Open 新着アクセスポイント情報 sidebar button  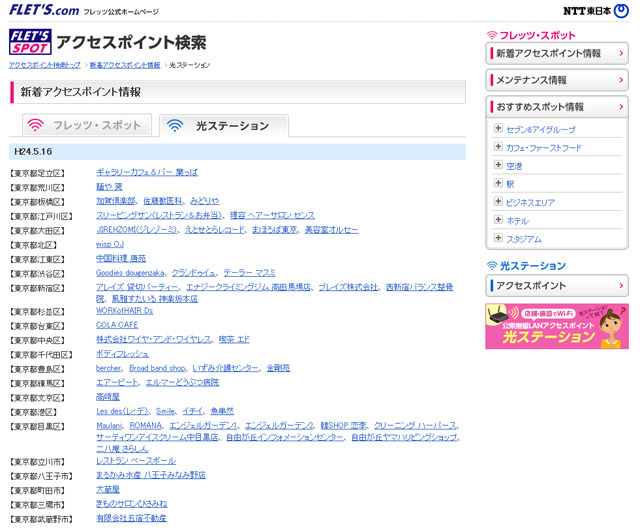[x=557, y=53]
